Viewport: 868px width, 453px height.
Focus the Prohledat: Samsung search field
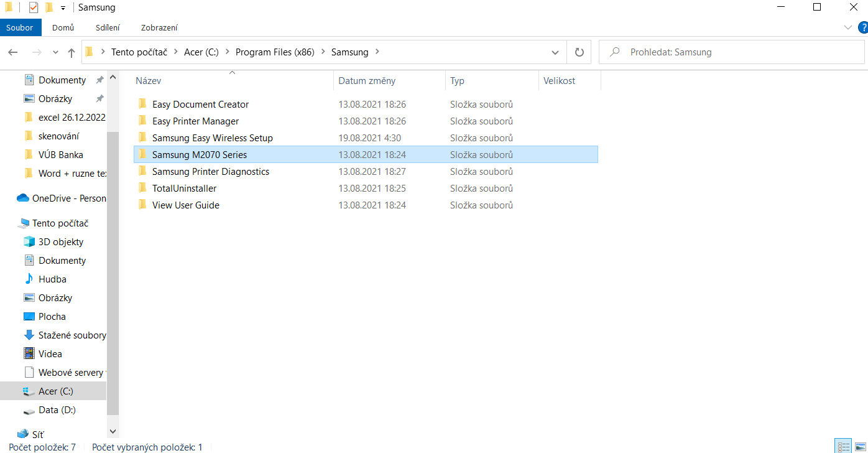tap(731, 52)
